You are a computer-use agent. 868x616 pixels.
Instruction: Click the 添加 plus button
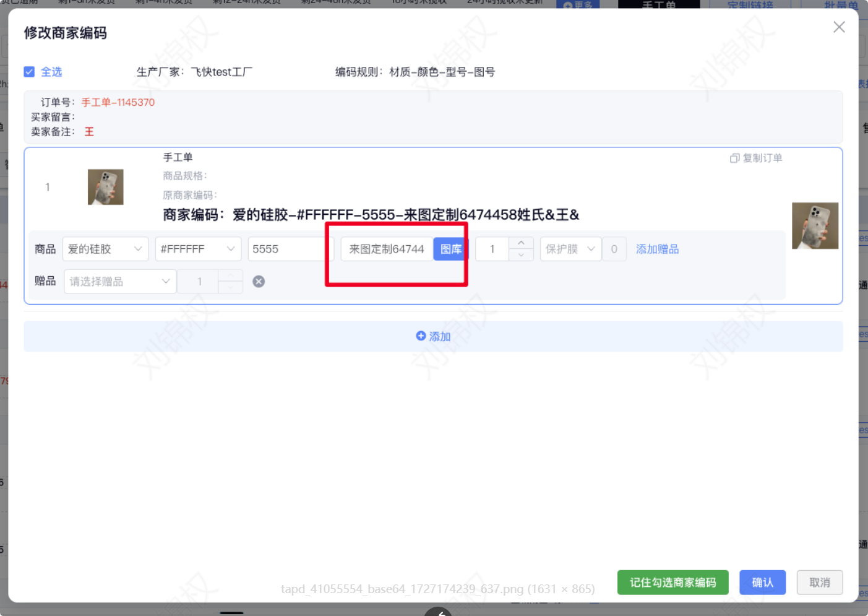[x=433, y=336]
